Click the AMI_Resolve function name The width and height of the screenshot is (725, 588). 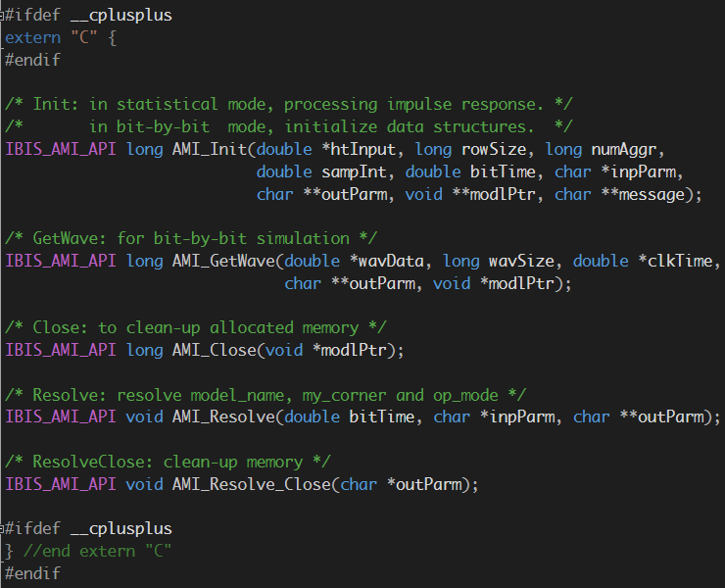tap(219, 417)
